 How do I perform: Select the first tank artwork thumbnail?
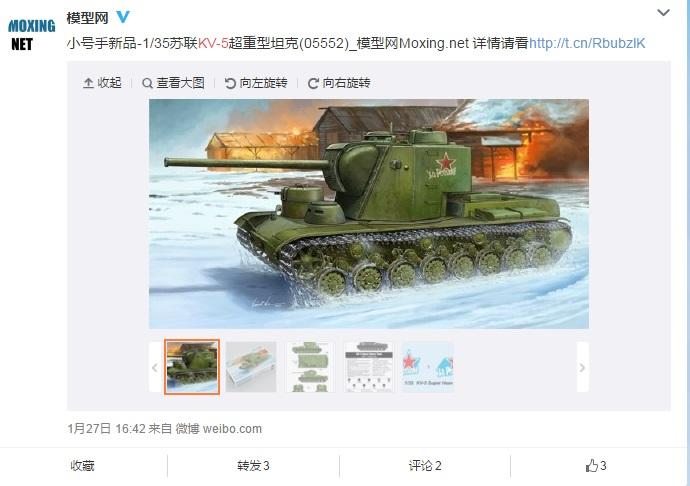click(x=192, y=367)
